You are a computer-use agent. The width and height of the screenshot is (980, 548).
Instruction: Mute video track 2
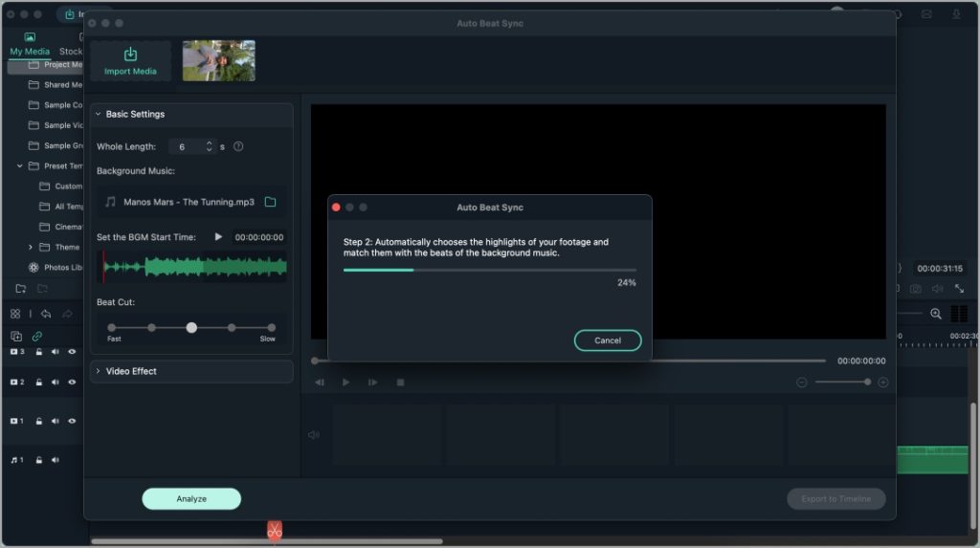55,382
